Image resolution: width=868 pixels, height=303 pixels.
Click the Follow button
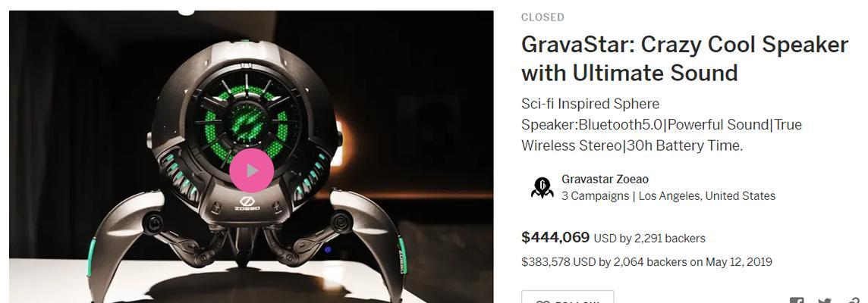[568, 297]
